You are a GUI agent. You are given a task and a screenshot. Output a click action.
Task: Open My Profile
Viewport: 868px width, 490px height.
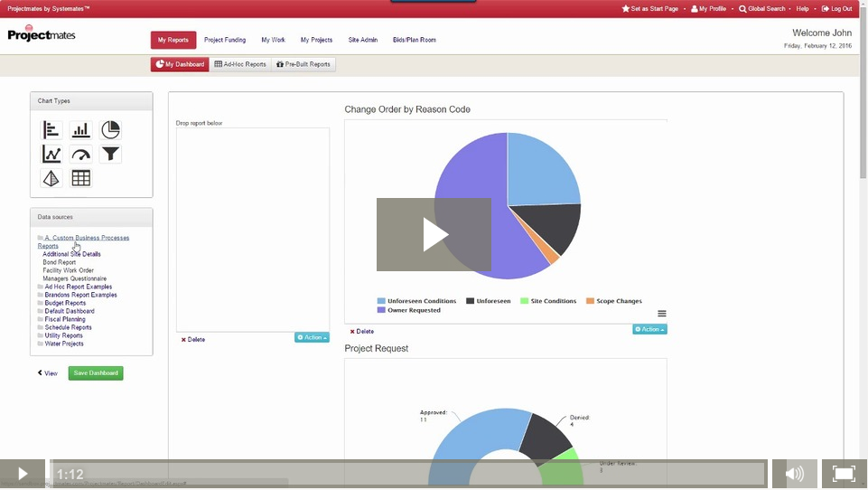(x=708, y=9)
